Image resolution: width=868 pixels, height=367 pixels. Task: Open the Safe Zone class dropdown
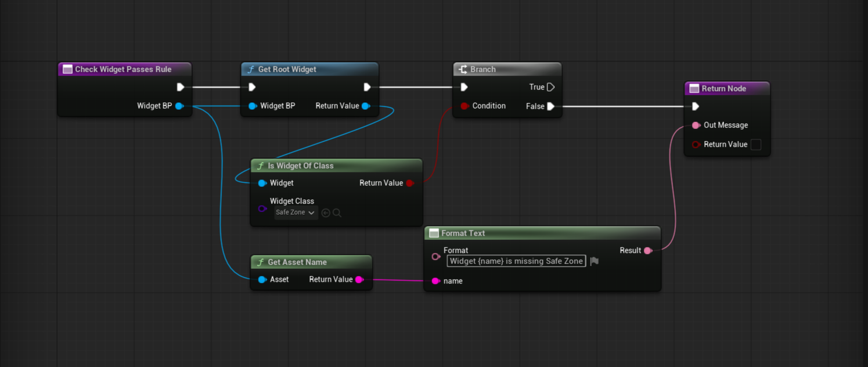coord(296,213)
